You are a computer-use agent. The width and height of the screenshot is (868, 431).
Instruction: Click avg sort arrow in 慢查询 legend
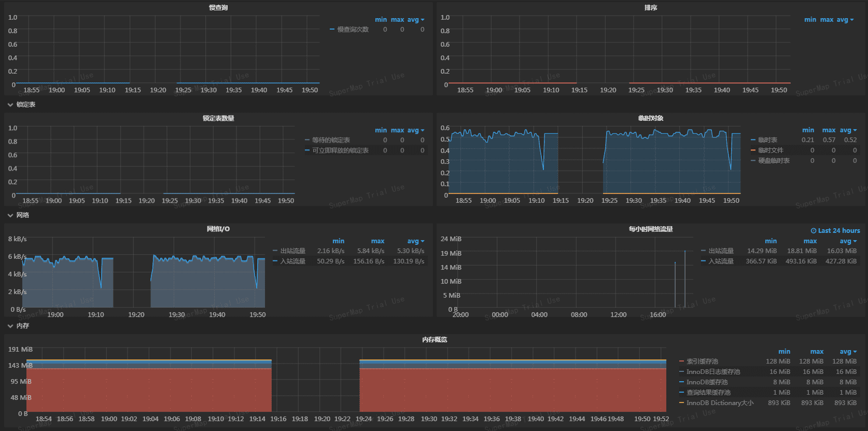click(423, 20)
